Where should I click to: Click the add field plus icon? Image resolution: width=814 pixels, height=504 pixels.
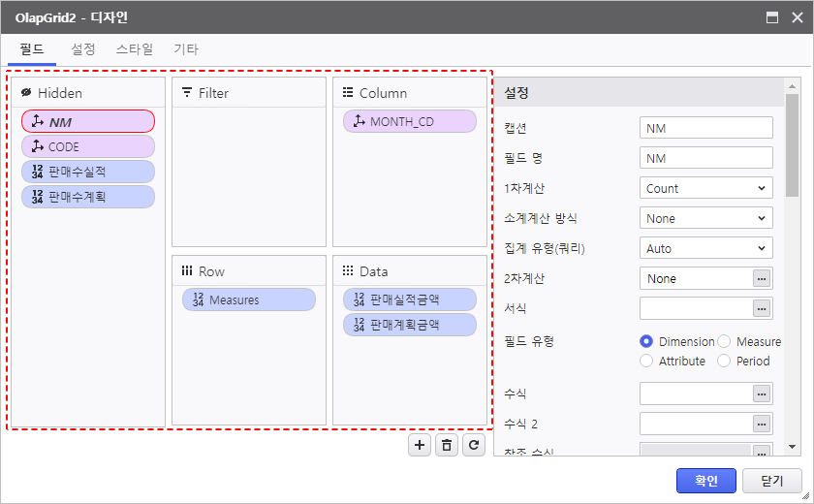(x=420, y=445)
